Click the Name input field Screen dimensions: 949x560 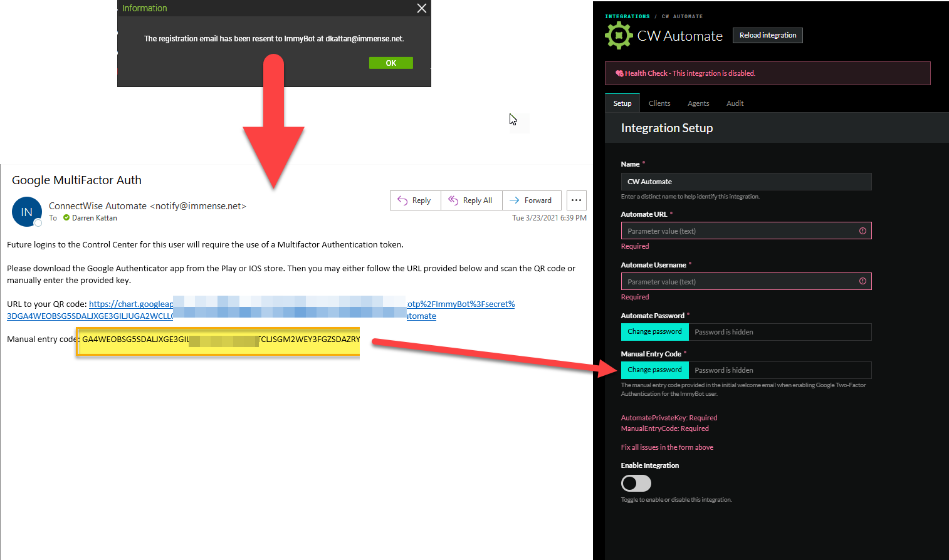coord(745,182)
